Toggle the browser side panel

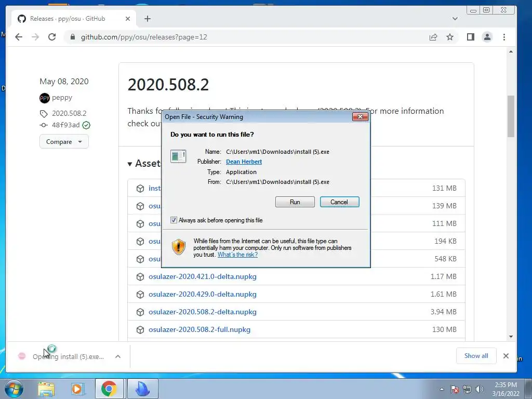[470, 37]
